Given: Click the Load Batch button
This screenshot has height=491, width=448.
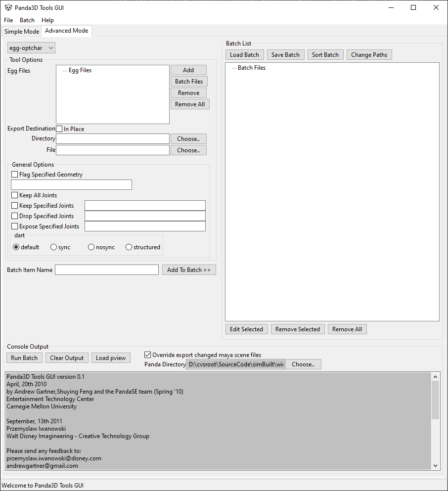Looking at the screenshot, I should (244, 54).
